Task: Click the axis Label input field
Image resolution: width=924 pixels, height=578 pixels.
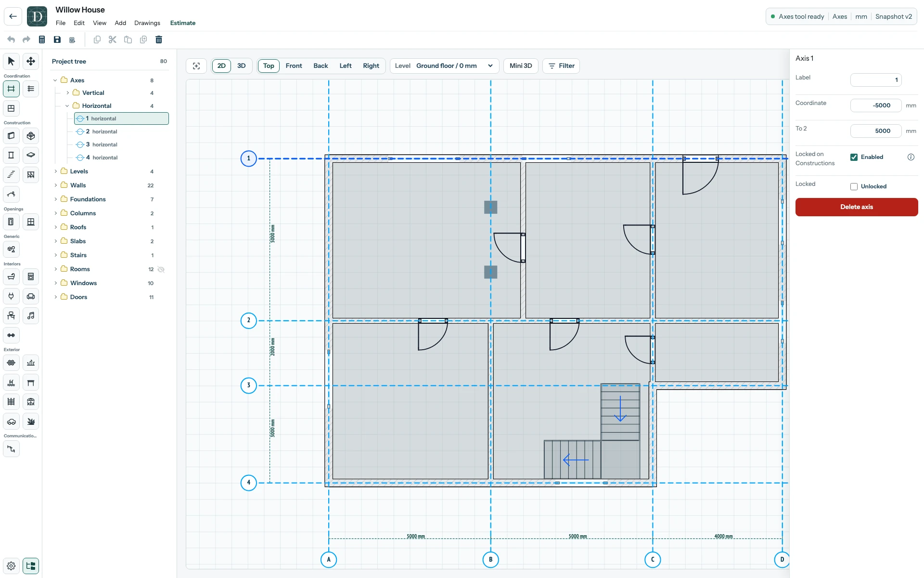Action: point(876,80)
